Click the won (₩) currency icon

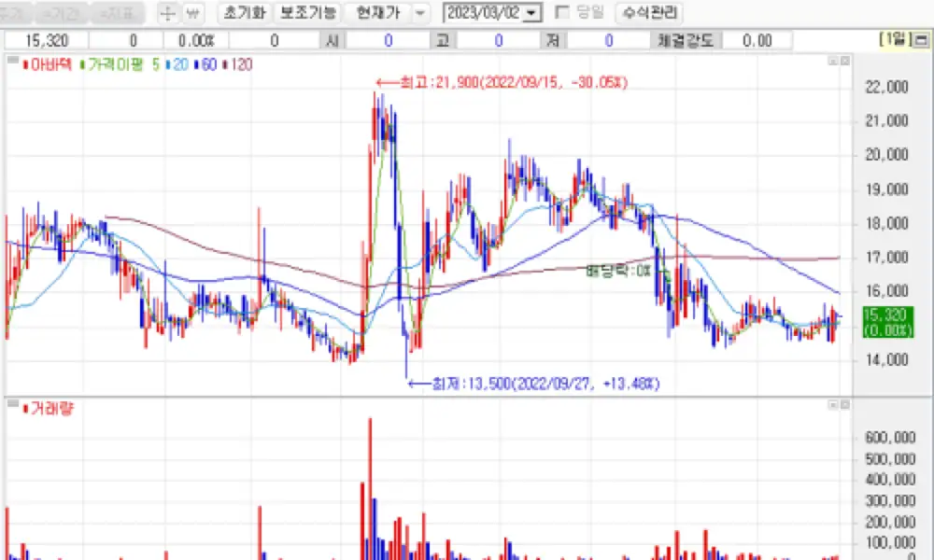click(191, 12)
